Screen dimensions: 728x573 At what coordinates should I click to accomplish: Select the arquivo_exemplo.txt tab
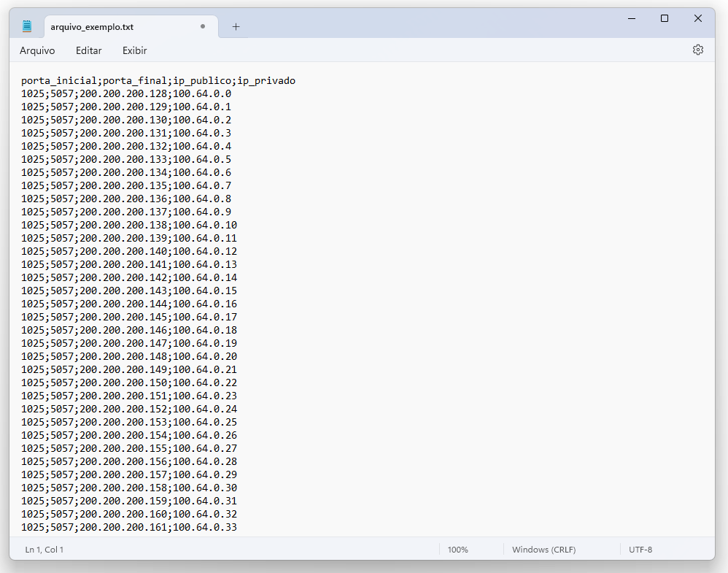[x=109, y=27]
